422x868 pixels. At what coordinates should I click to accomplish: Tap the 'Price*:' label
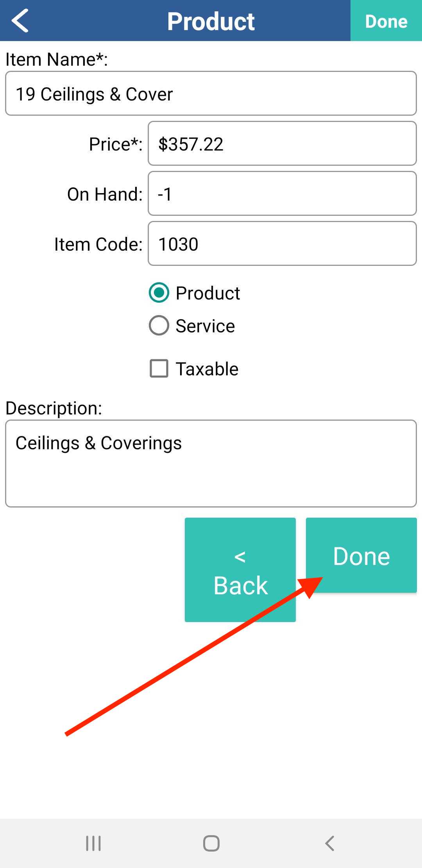pyautogui.click(x=116, y=144)
